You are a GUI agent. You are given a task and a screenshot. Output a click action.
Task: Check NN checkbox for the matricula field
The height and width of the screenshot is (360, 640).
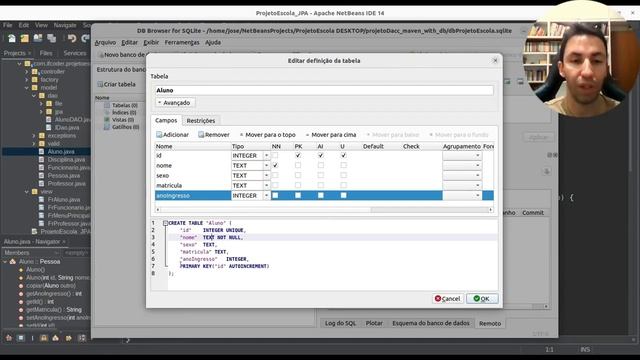tap(275, 185)
